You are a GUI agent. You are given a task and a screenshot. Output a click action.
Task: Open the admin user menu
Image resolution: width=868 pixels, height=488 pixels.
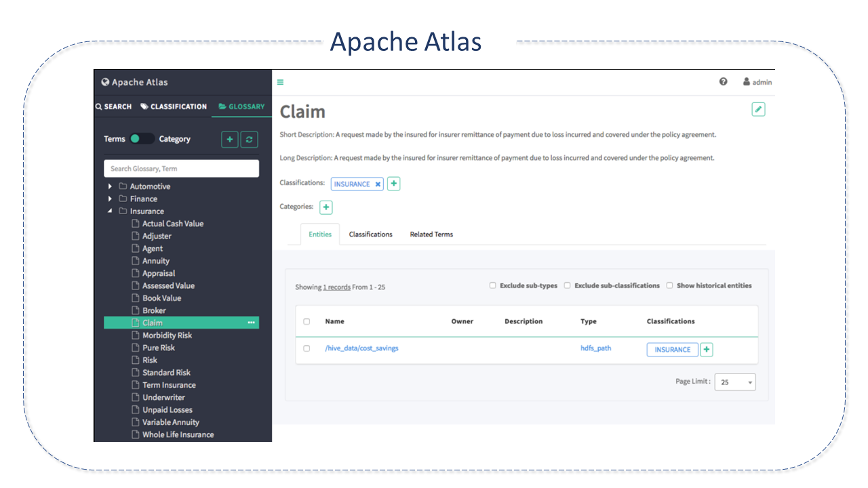[757, 82]
